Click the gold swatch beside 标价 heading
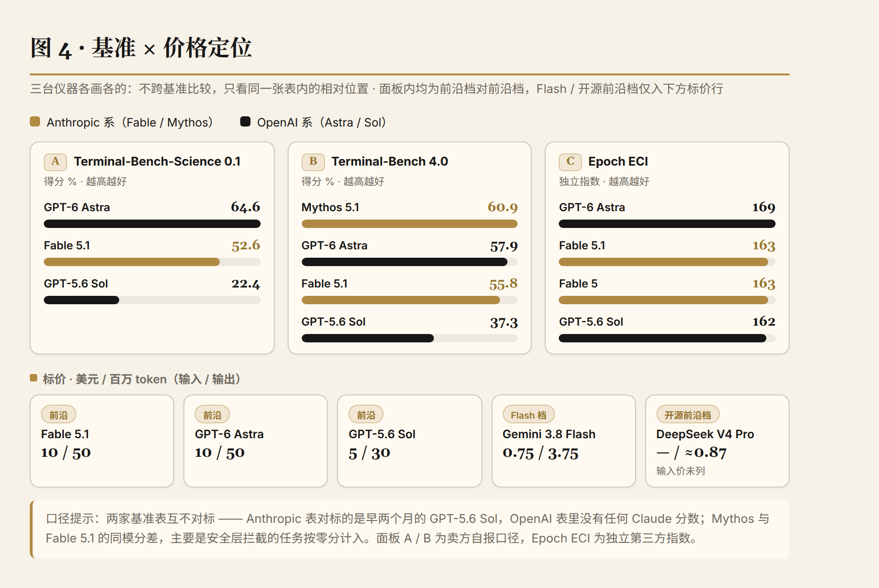The height and width of the screenshot is (588, 879). pos(34,378)
